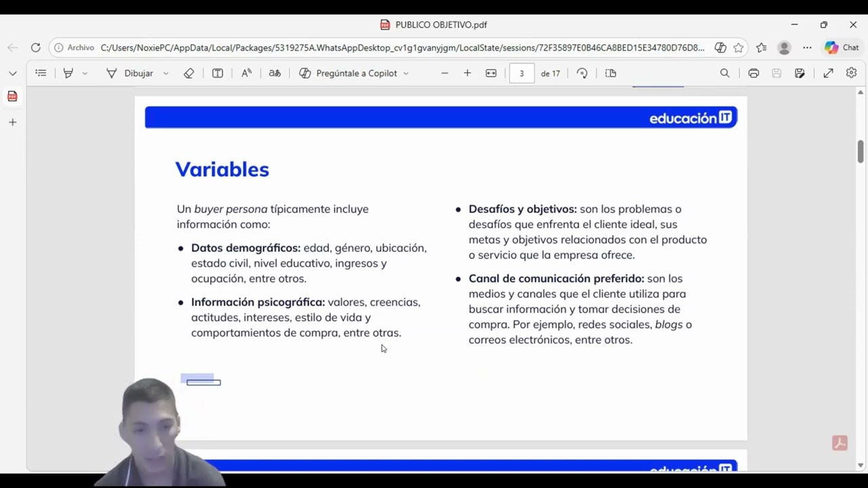
Task: Open a new vertical tab
Action: [x=12, y=122]
